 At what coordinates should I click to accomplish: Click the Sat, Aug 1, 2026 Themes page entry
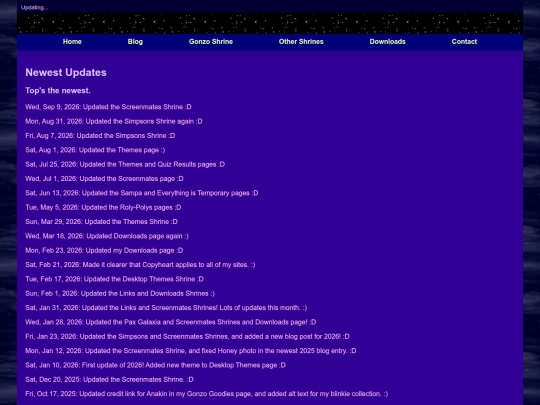95,150
